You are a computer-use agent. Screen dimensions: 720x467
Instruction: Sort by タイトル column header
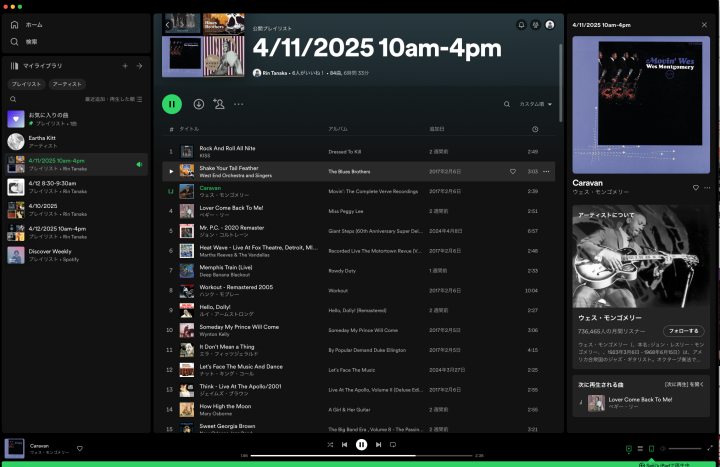(x=189, y=129)
